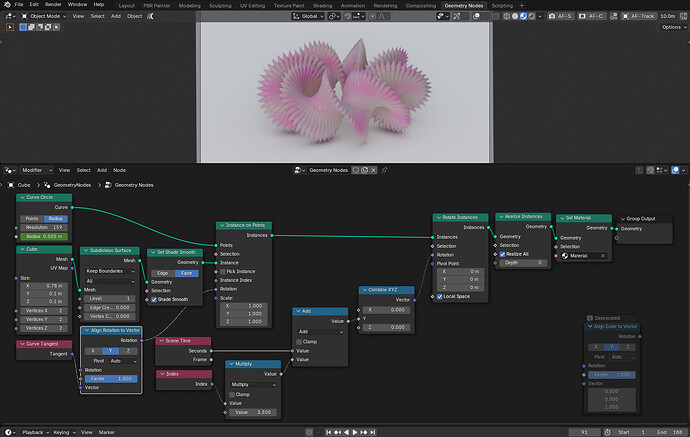The width and height of the screenshot is (690, 437).
Task: Choose the set new selection mode icon
Action: 23,27
